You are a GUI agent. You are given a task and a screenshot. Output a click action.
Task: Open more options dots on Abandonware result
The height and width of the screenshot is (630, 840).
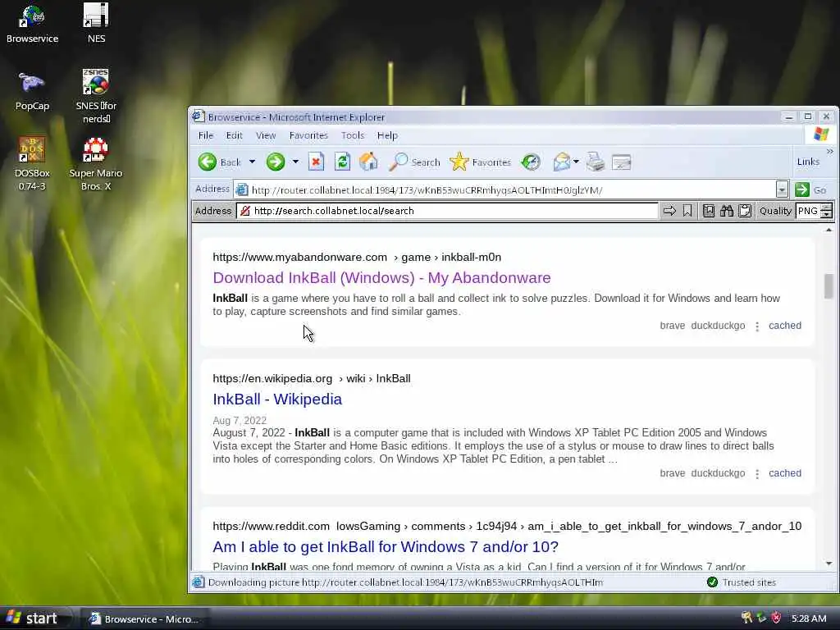tap(757, 326)
